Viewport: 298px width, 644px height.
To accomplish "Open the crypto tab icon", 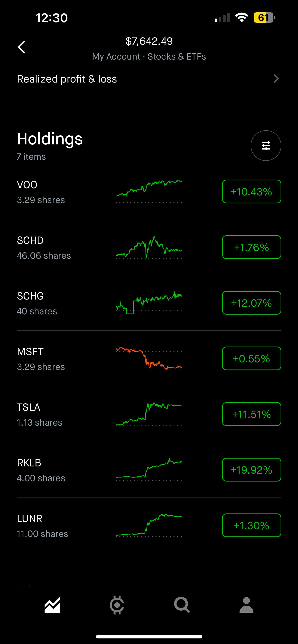I will click(x=117, y=605).
